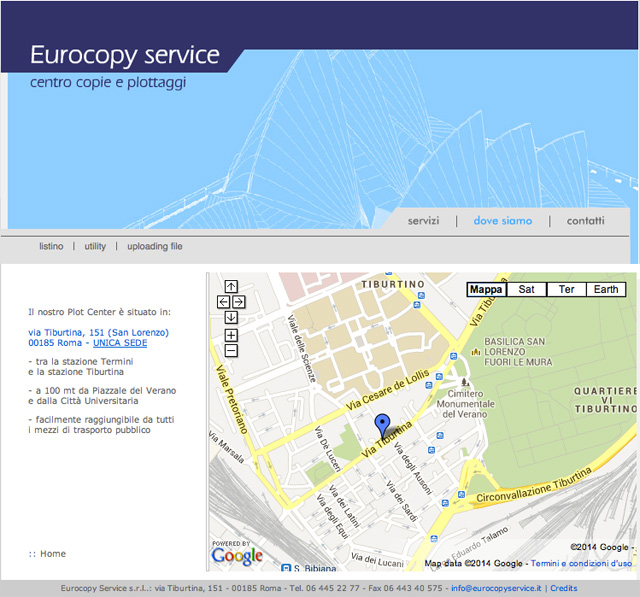Click the Via dei Sardi street label
The image size is (640, 597).
(402, 502)
